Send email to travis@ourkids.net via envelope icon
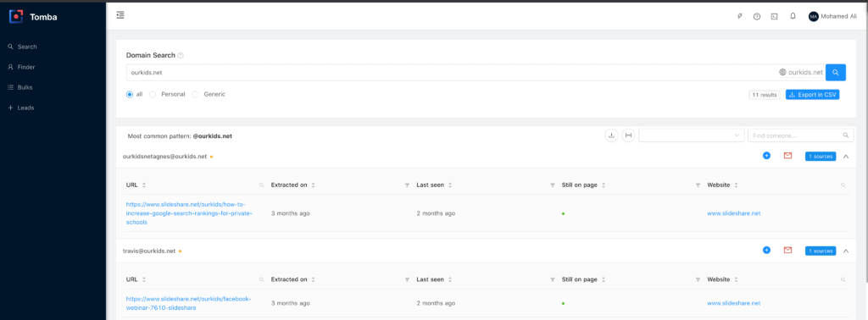Viewport: 868px width, 320px height. pos(787,250)
